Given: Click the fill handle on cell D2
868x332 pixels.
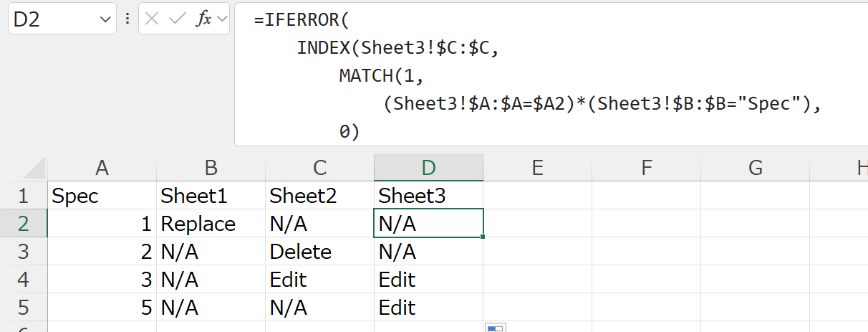Looking at the screenshot, I should click(483, 237).
